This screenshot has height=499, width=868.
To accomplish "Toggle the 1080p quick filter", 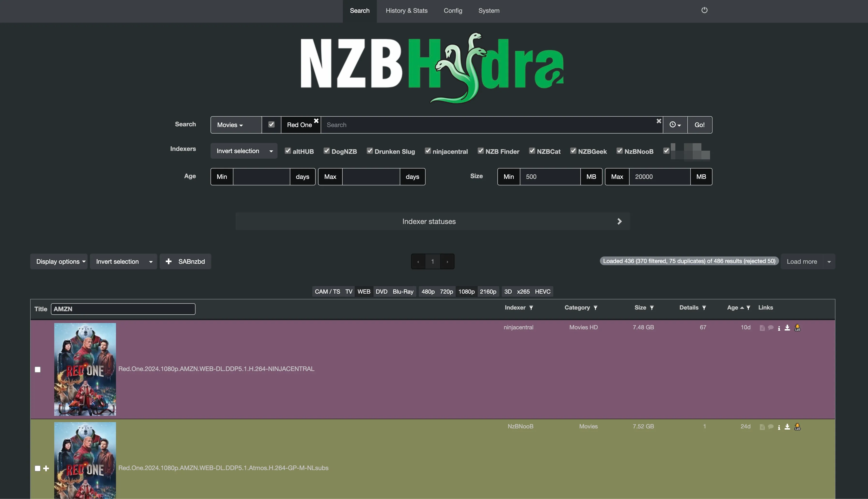I will coord(466,292).
